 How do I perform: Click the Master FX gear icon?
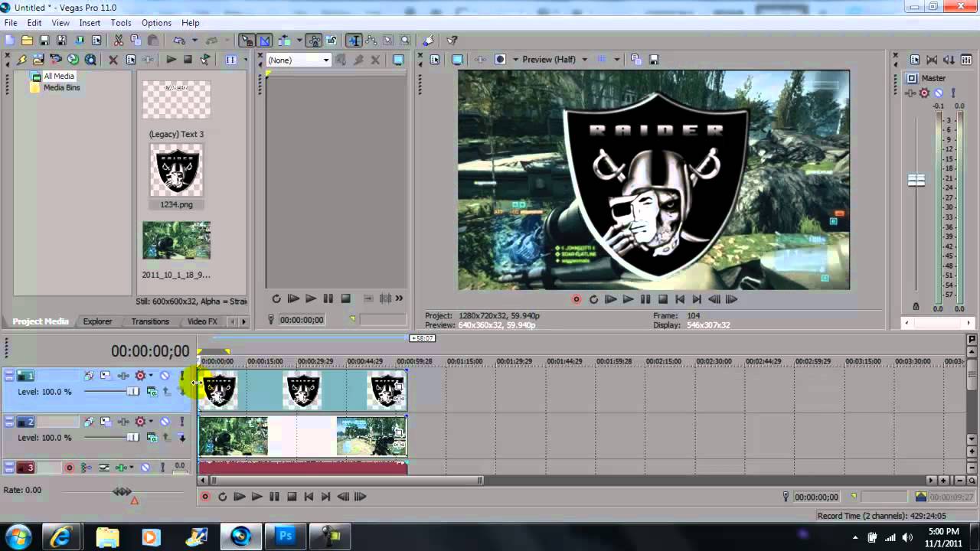coord(924,93)
